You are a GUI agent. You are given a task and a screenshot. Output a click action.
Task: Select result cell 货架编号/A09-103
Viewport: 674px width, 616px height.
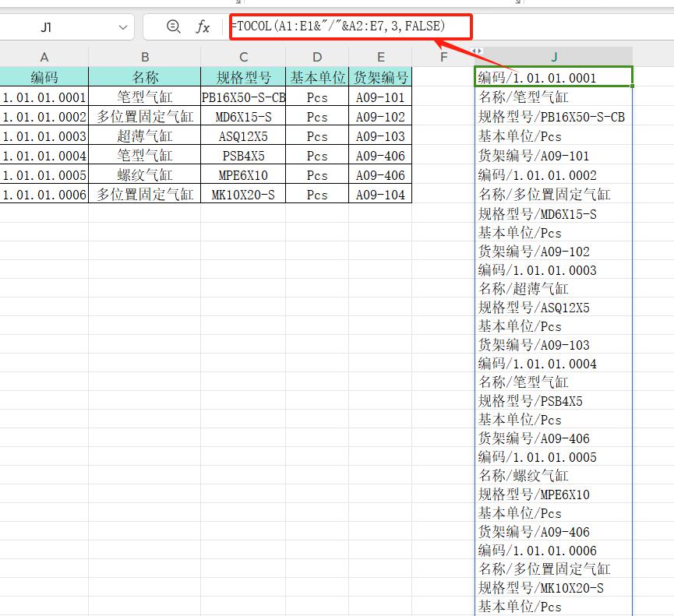554,344
